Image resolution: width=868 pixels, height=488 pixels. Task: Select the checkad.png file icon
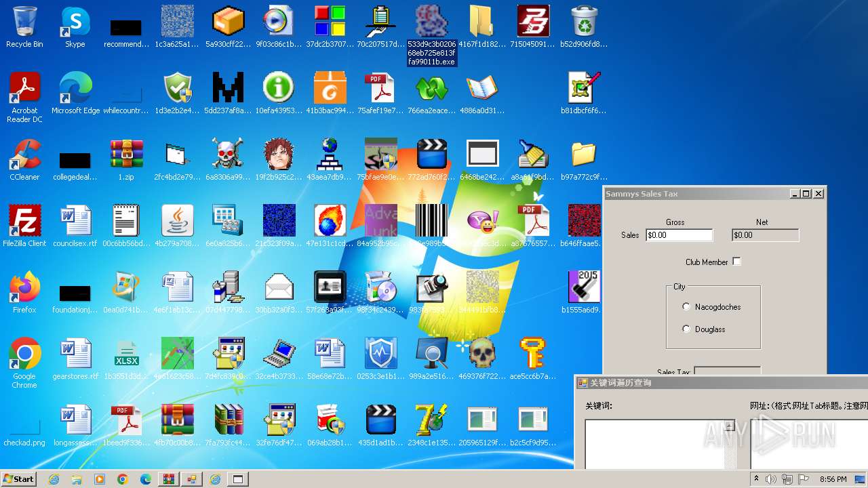[x=24, y=426]
